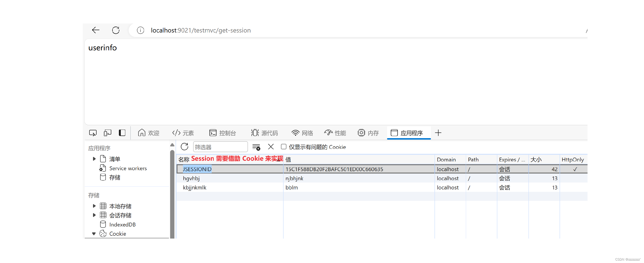Click the sidebar vertical scrollbar
The image size is (644, 263).
click(172, 194)
